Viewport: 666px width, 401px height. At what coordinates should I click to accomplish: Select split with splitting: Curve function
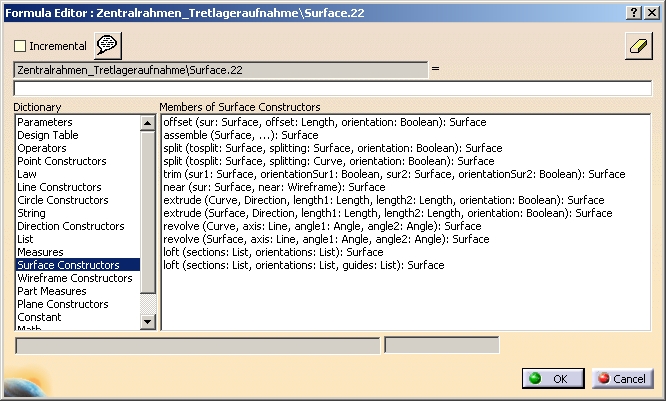click(x=329, y=161)
